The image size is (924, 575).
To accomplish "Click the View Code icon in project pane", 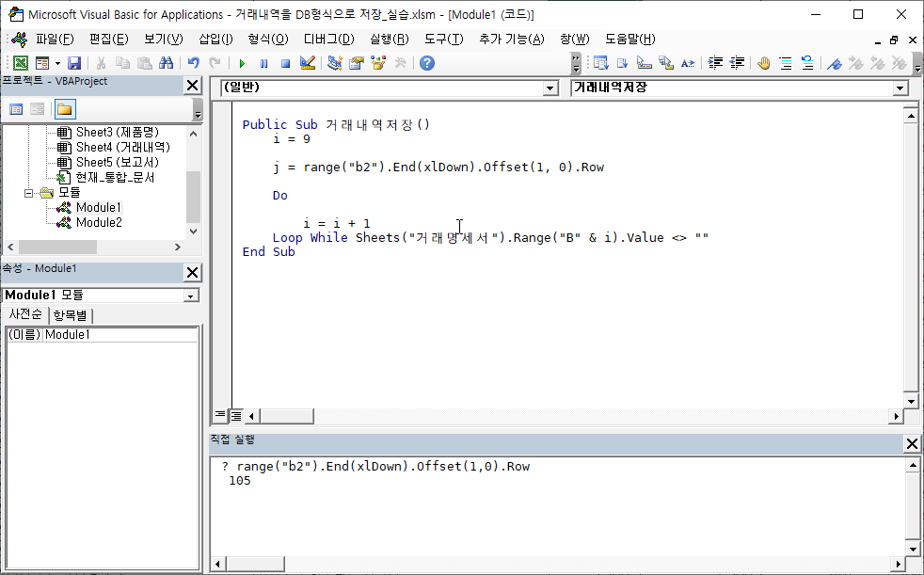I will pyautogui.click(x=16, y=109).
